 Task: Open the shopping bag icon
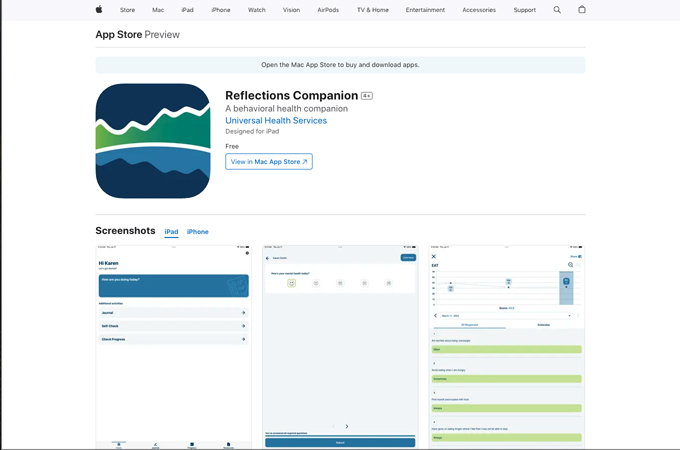click(x=582, y=10)
